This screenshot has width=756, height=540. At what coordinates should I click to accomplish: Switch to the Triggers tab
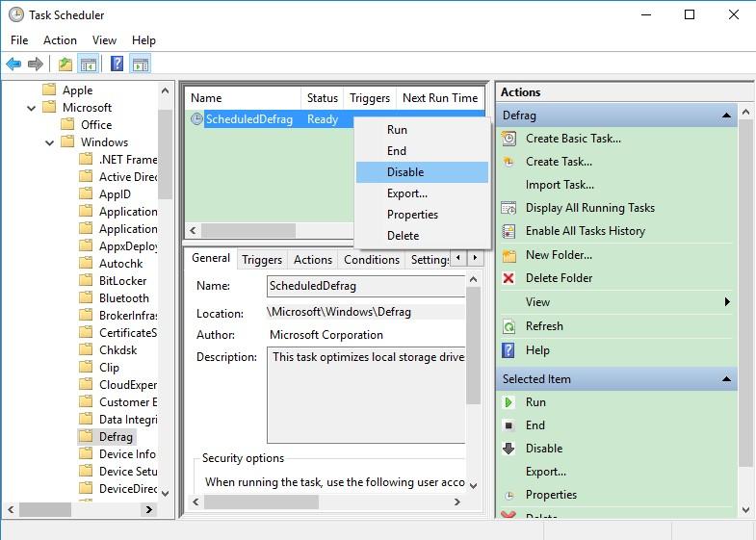click(x=262, y=260)
